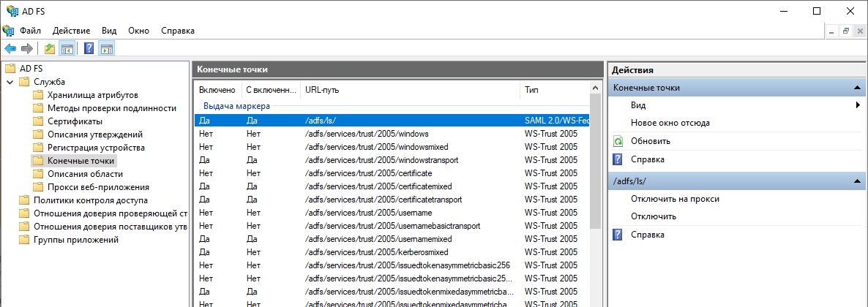
Task: Click the Политики контроля доступа folder icon
Action: point(24,200)
